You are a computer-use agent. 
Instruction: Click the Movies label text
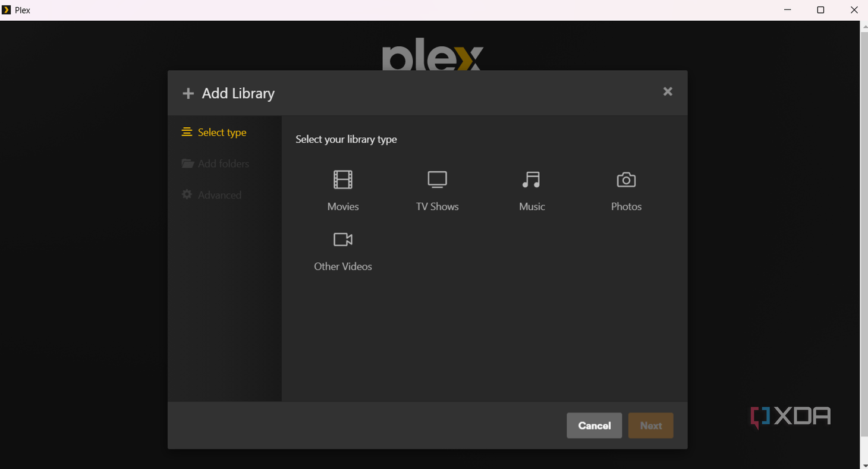tap(343, 206)
